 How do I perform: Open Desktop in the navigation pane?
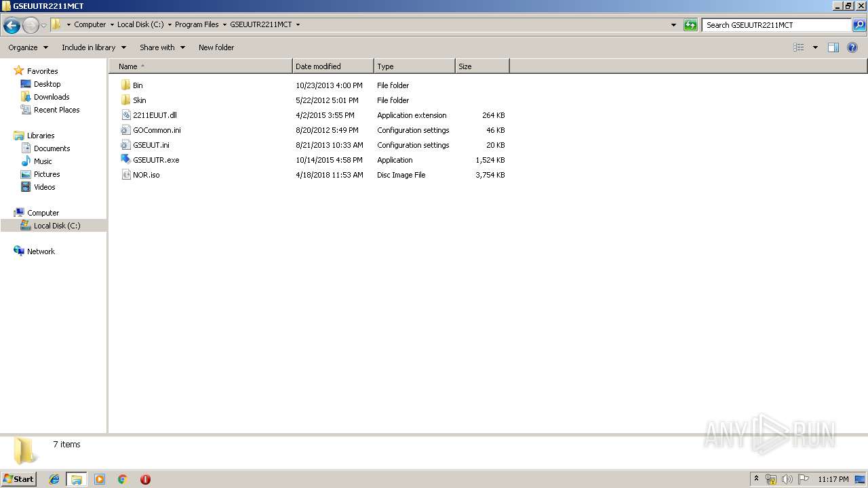click(47, 84)
